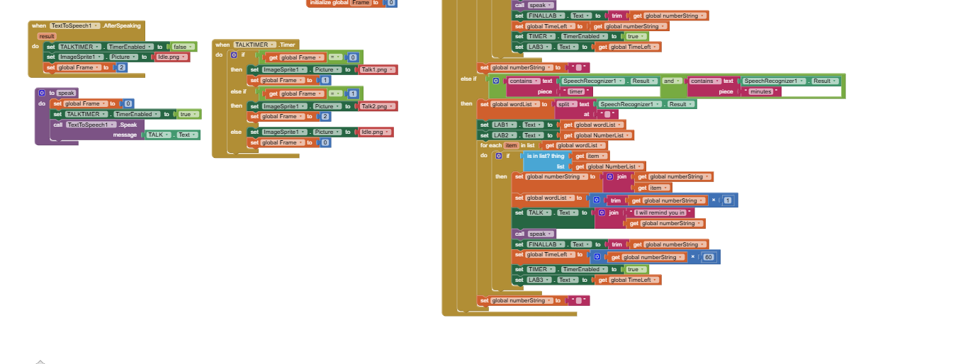
Task: Click the 'result' parameter in AfterSpeaking
Action: click(47, 36)
